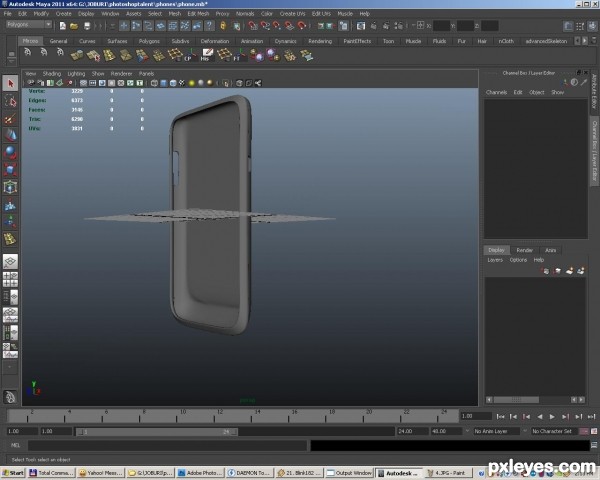Click playback end time field 24.00
This screenshot has height=480, width=600.
point(412,431)
